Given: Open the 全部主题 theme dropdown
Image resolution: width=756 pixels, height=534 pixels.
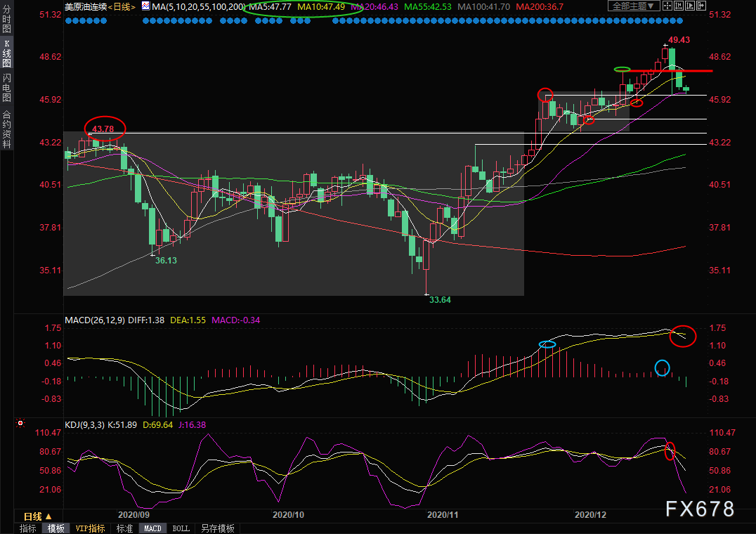Looking at the screenshot, I should tap(634, 6).
